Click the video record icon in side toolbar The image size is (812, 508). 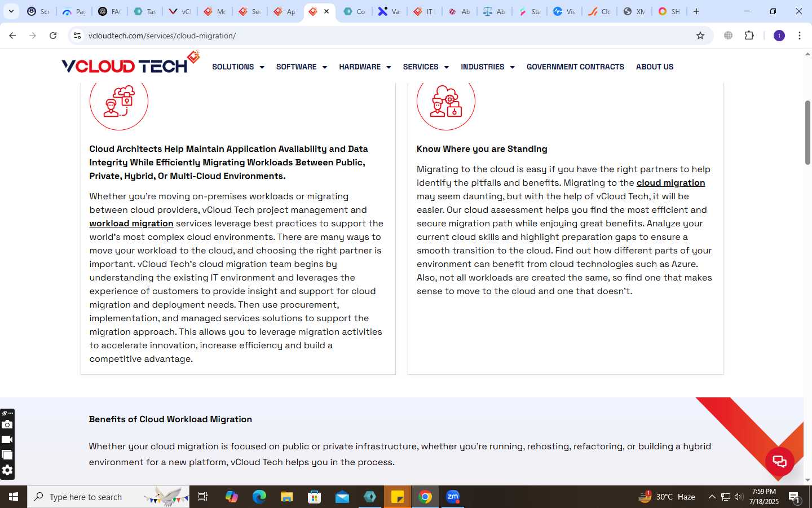[x=7, y=440]
